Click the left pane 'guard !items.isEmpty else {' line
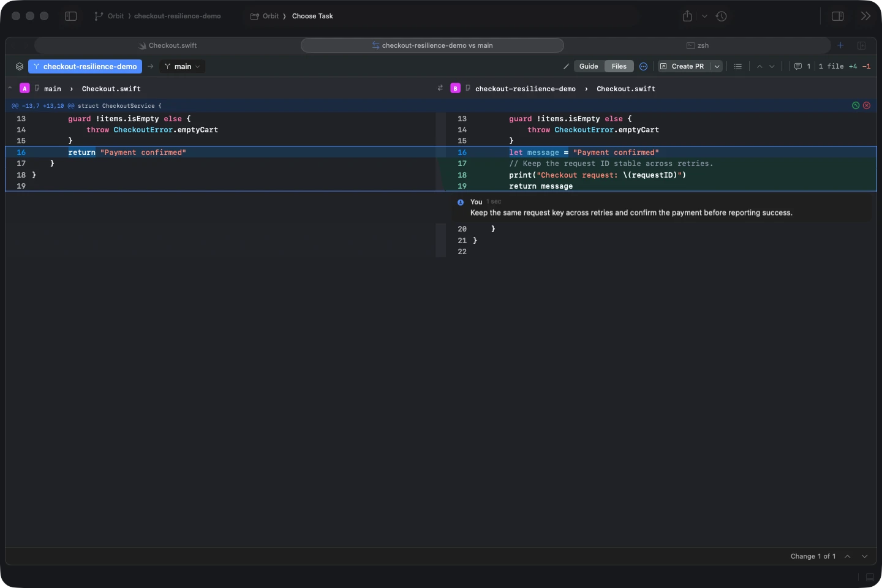The height and width of the screenshot is (588, 882). point(129,119)
